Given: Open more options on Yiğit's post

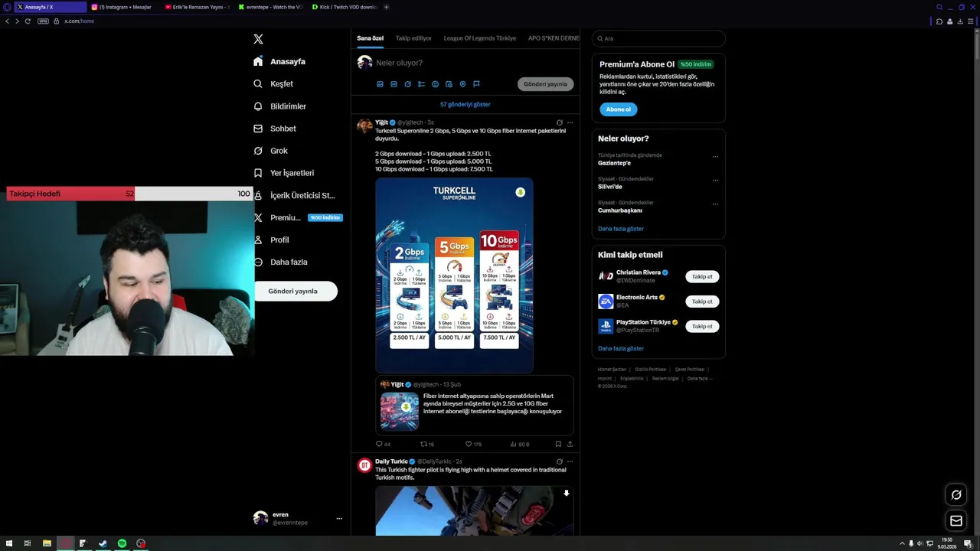Looking at the screenshot, I should coord(570,122).
